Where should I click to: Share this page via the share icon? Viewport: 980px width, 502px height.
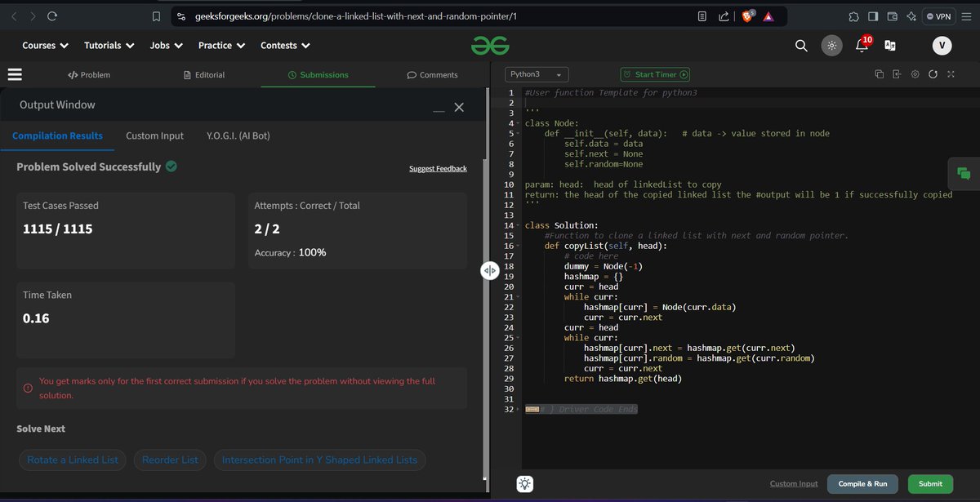coord(724,16)
